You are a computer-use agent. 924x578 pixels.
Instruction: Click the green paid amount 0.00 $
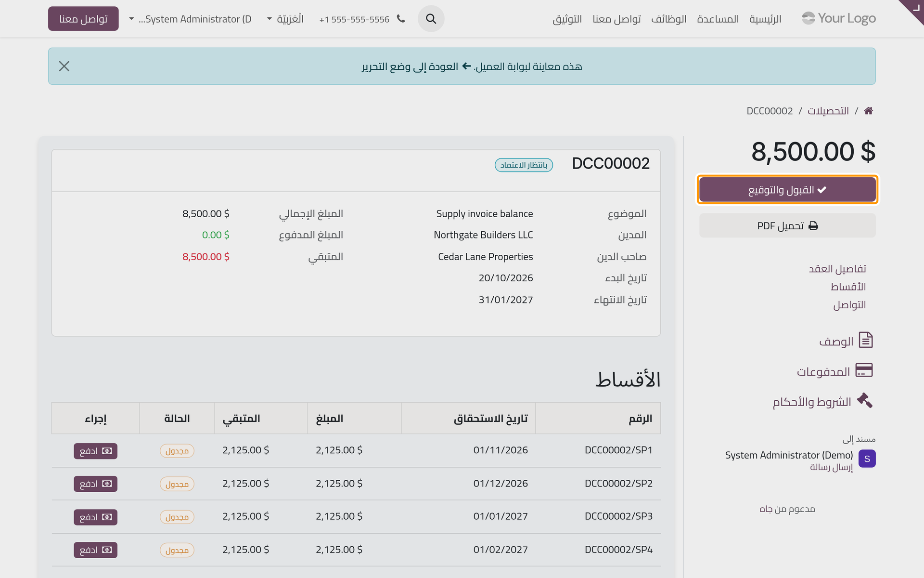pos(216,235)
